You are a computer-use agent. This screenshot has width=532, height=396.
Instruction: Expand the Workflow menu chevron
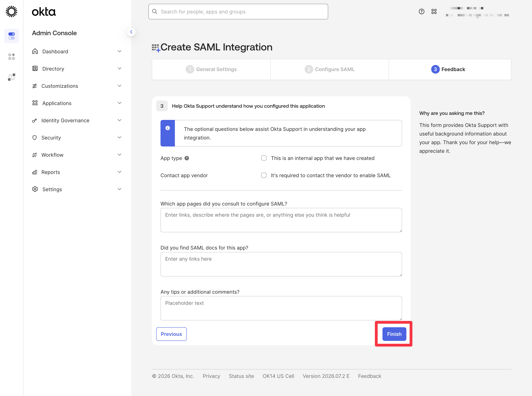(x=120, y=155)
